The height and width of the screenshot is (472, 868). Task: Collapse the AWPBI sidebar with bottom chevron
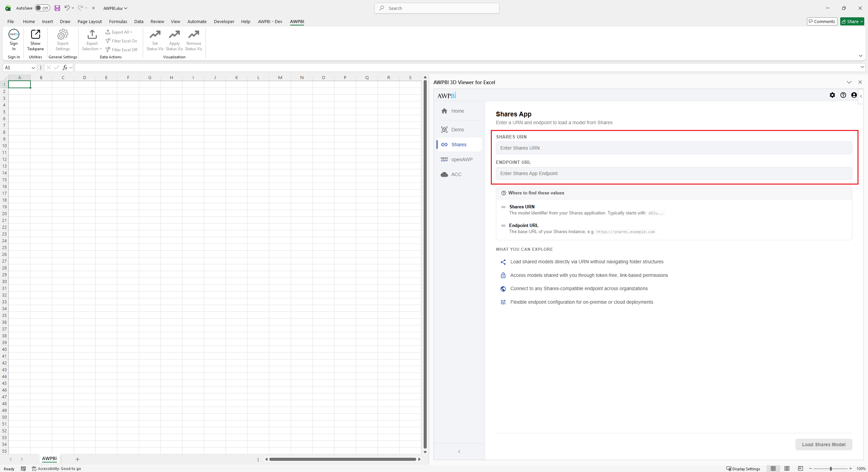point(459,451)
